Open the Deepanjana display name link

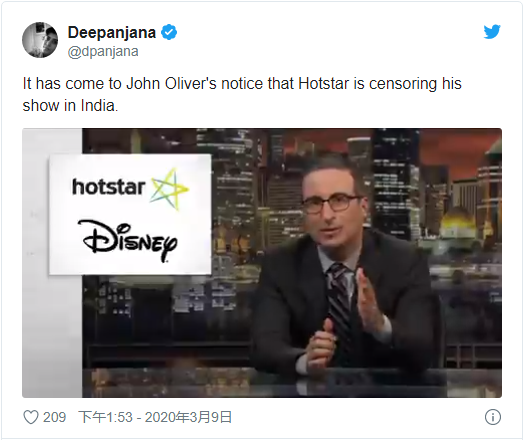pyautogui.click(x=112, y=32)
